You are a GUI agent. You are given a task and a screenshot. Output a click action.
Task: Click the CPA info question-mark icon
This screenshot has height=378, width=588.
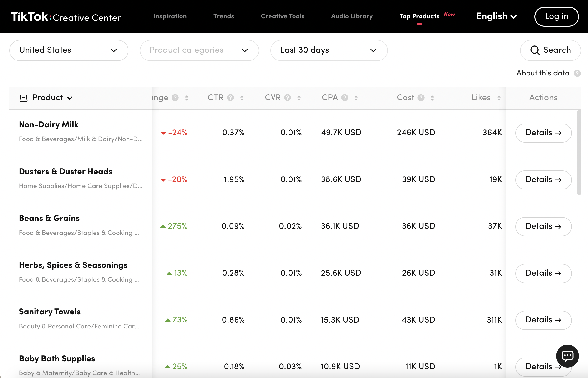click(x=345, y=98)
